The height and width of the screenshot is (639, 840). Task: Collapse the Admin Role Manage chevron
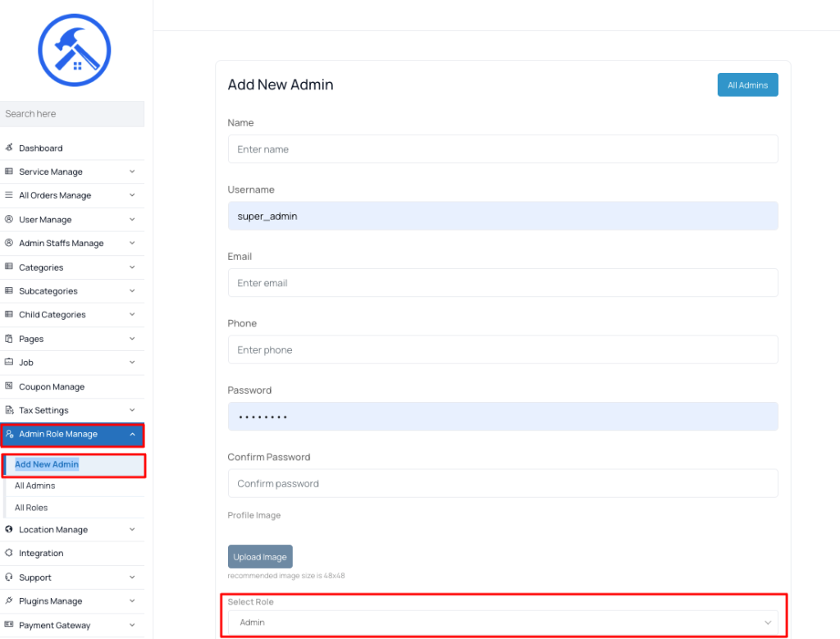pos(132,434)
